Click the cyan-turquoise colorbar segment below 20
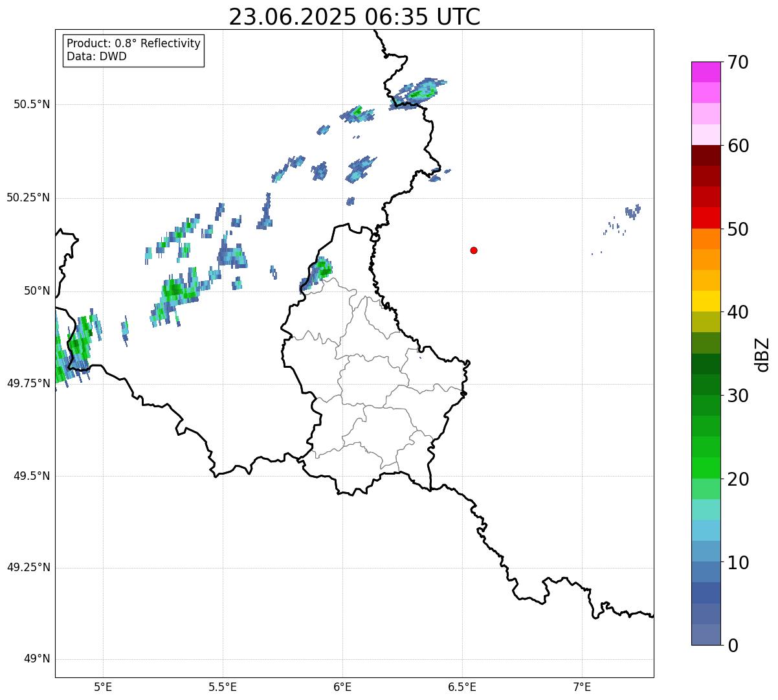The image size is (778, 700). coord(706,510)
